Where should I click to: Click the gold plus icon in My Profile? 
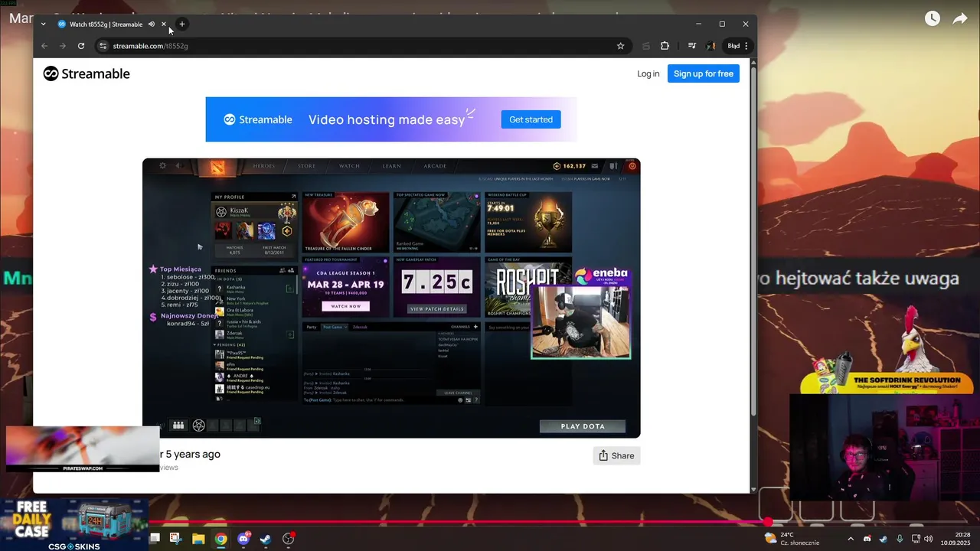pyautogui.click(x=287, y=230)
